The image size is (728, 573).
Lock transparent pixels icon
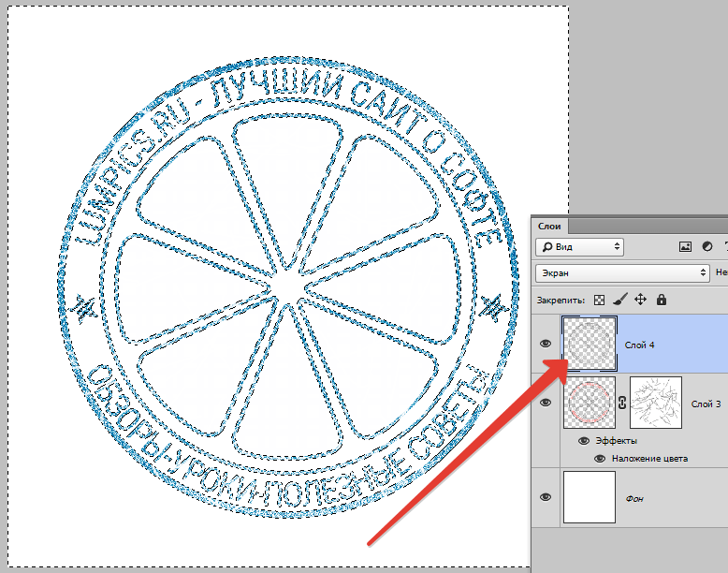tap(600, 301)
